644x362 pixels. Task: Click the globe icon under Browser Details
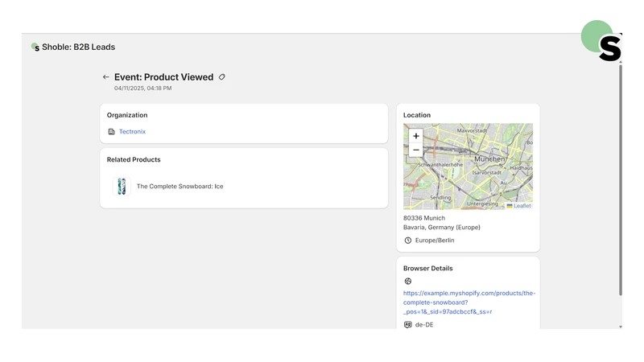click(408, 281)
